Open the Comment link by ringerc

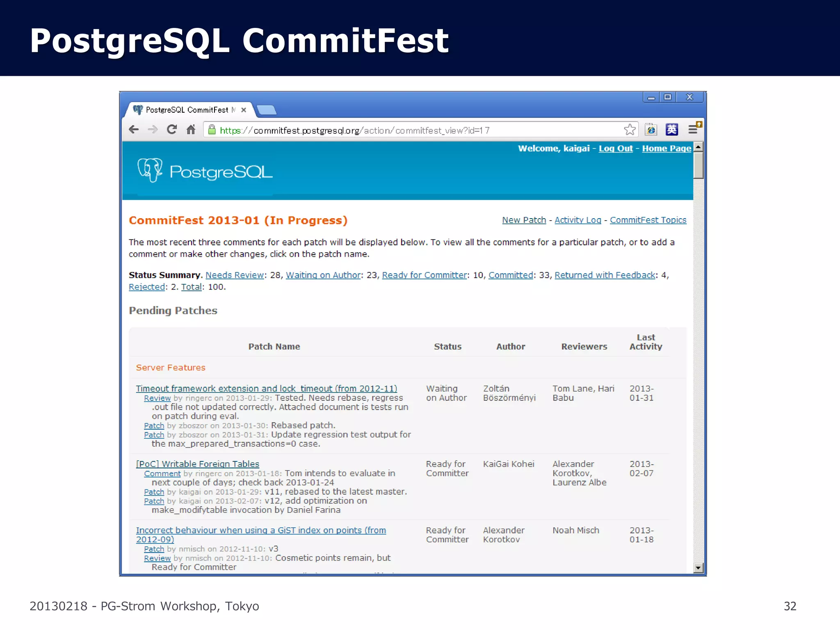tap(162, 474)
